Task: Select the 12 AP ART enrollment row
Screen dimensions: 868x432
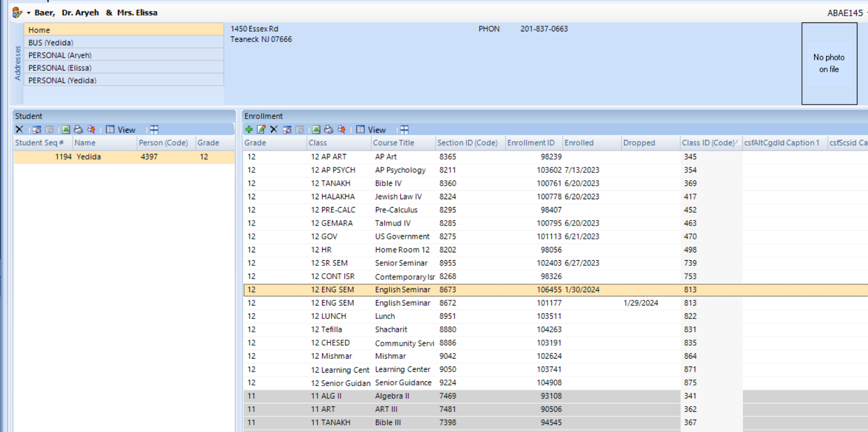Action: pyautogui.click(x=555, y=157)
